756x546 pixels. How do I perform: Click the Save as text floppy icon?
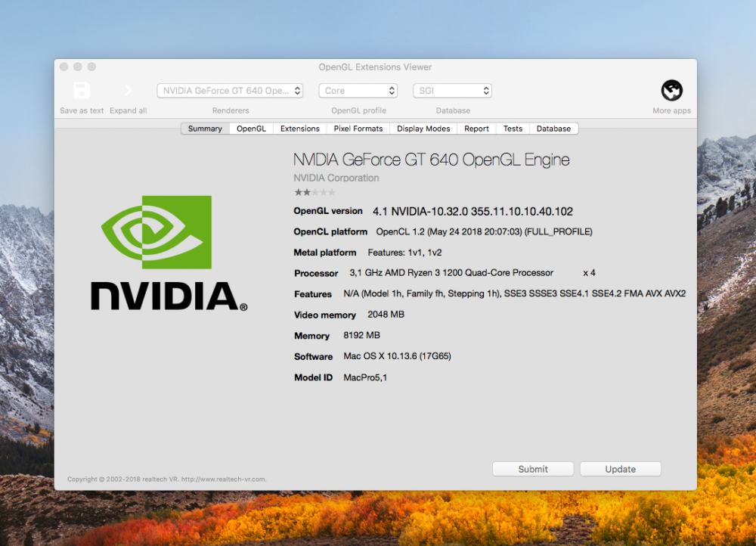pyautogui.click(x=82, y=90)
